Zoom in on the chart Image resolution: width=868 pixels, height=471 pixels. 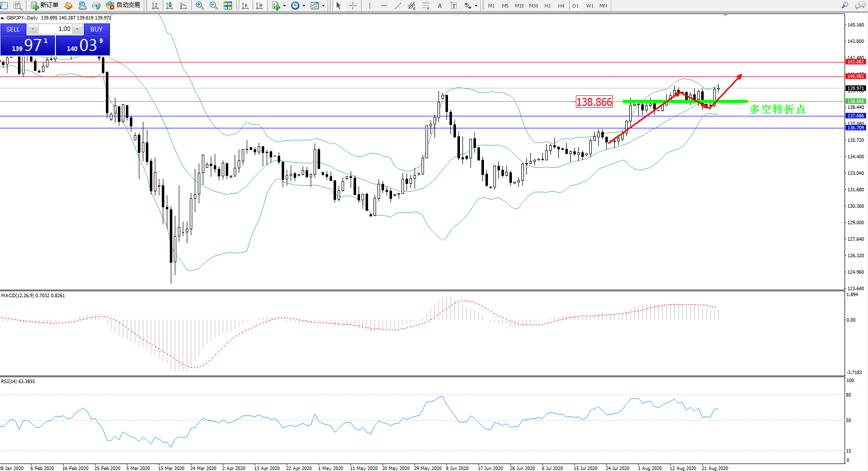pyautogui.click(x=200, y=5)
